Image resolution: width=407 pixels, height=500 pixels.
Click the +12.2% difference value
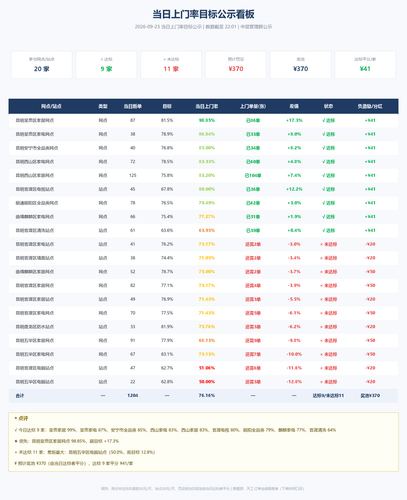coord(294,189)
